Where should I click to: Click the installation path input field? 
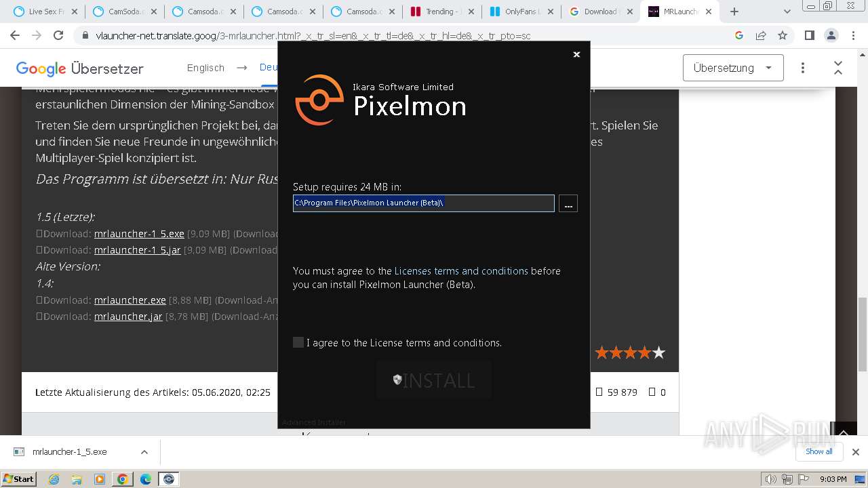424,203
